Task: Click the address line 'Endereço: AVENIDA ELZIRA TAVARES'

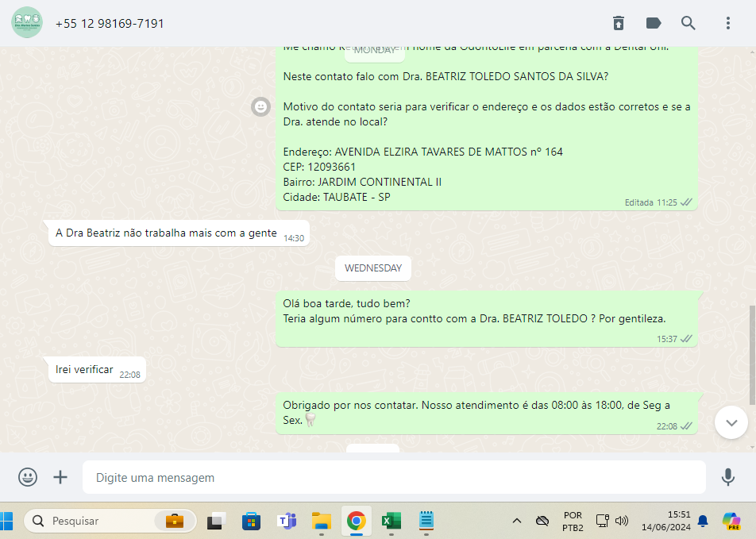Action: [422, 152]
